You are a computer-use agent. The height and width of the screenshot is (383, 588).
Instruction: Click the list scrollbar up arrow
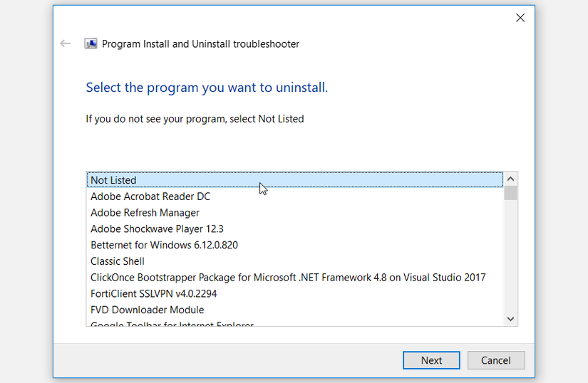[x=510, y=179]
